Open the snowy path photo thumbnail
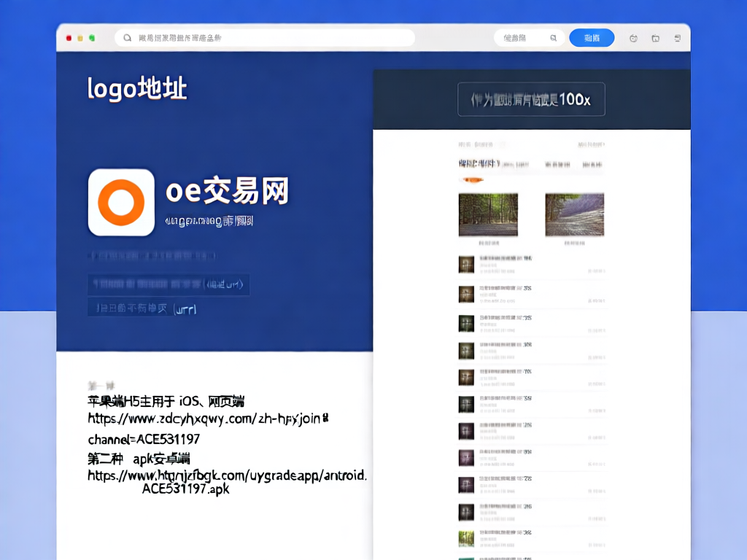 click(x=574, y=214)
